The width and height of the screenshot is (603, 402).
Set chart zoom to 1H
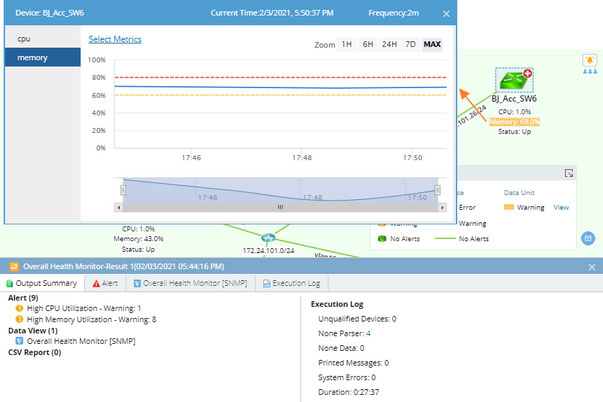[346, 44]
